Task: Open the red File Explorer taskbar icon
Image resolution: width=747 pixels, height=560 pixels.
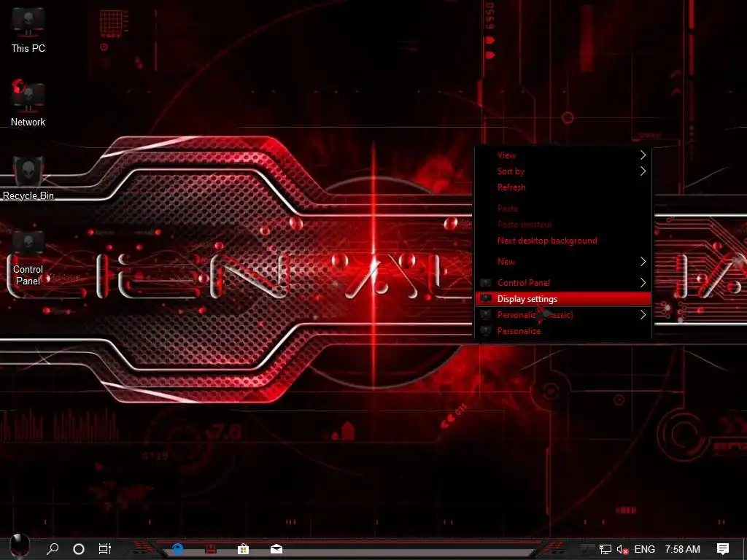Action: tap(211, 549)
